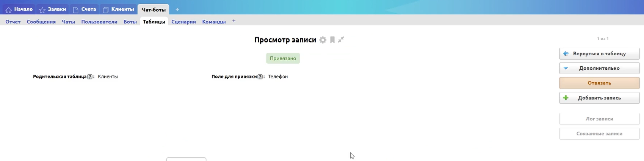Click the bookmark icon beside the title
This screenshot has width=644, height=161.
(332, 40)
